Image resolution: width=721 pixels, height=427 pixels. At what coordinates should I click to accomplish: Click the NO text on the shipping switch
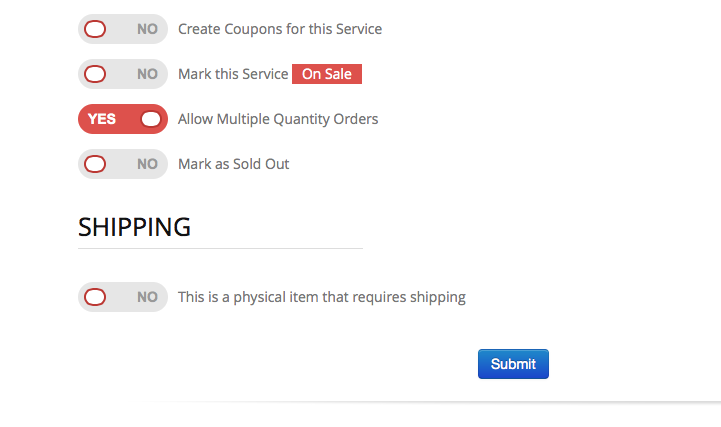147,297
